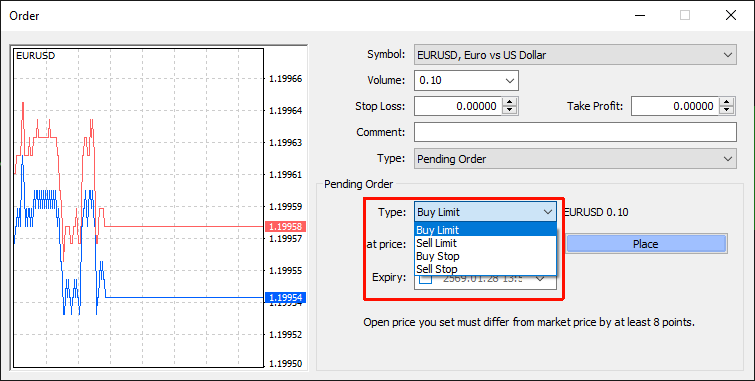Click the EURUSD 0.10 order summary text
Viewport: 755px width, 381px height.
(x=596, y=212)
